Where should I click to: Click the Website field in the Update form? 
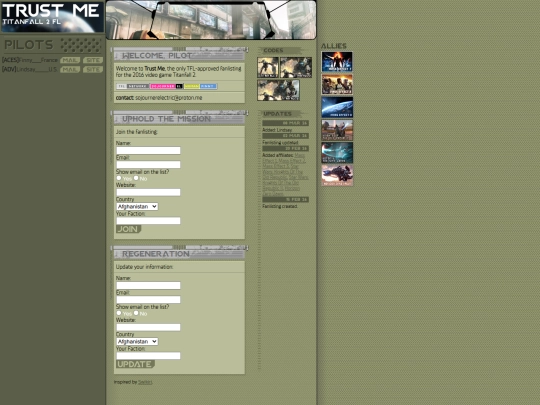[148, 327]
